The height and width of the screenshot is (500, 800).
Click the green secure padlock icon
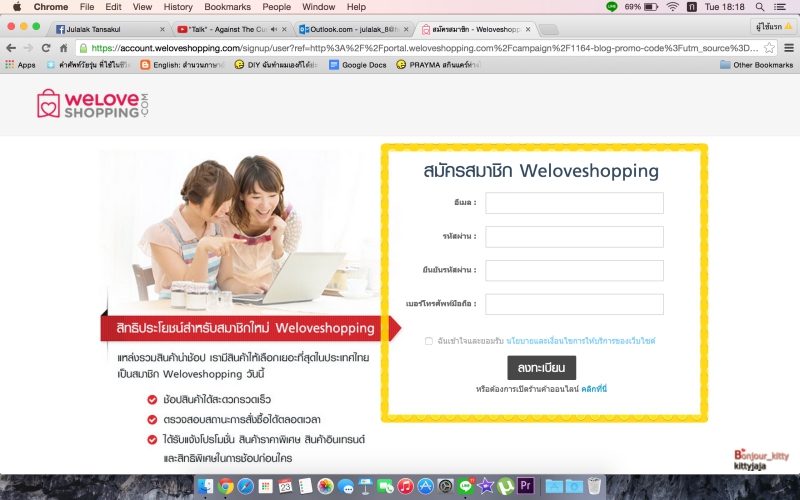(83, 48)
